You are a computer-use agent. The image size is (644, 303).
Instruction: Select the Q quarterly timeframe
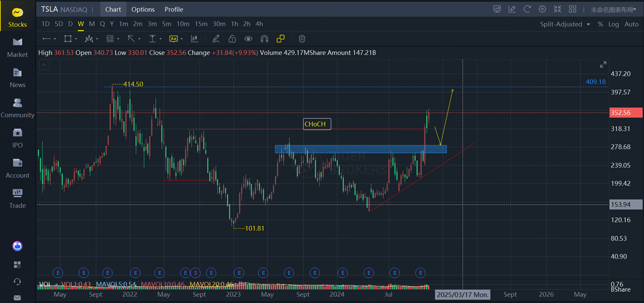(102, 24)
